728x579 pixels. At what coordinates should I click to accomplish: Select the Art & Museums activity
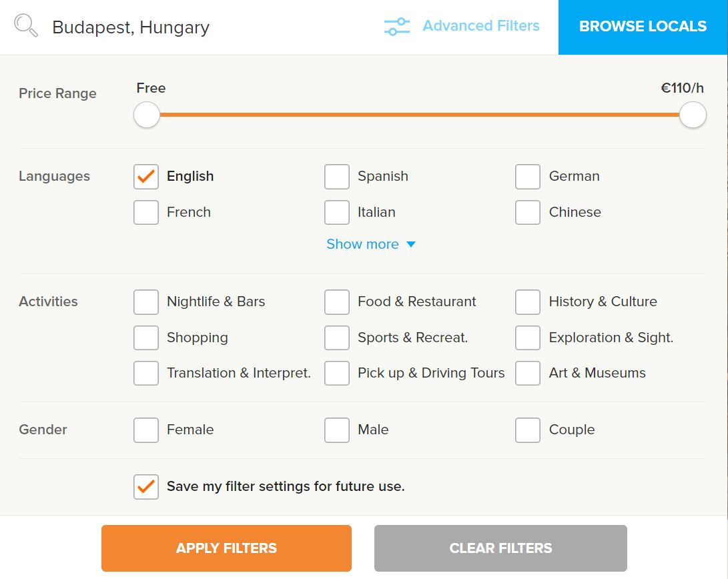[x=528, y=373]
